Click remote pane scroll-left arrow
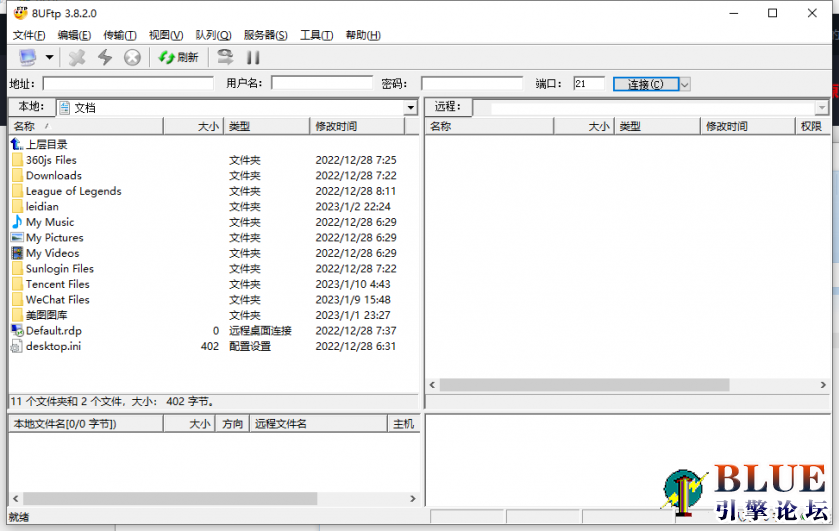Screen dimensions: 839x531 pyautogui.click(x=432, y=385)
